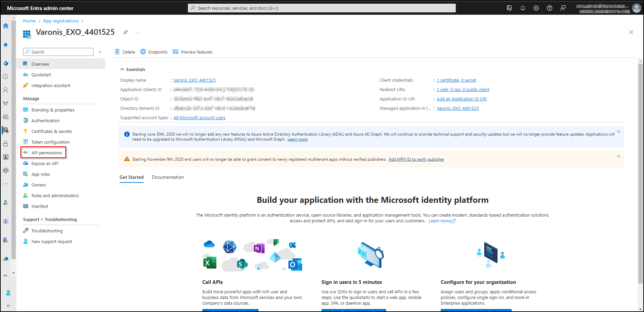Screen dimensions: 644x312
Task: Switch to the Documentation tab
Action: point(168,177)
